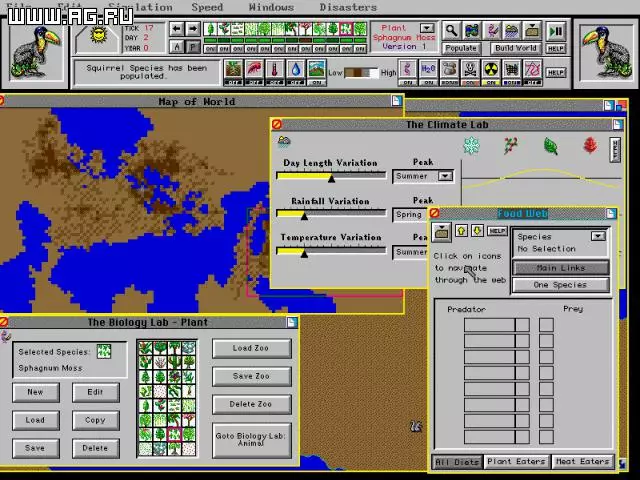
Task: Click the Load Zoo button
Action: pyautogui.click(x=251, y=348)
